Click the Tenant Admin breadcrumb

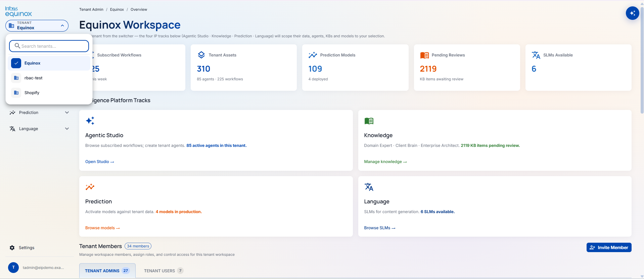(91, 9)
